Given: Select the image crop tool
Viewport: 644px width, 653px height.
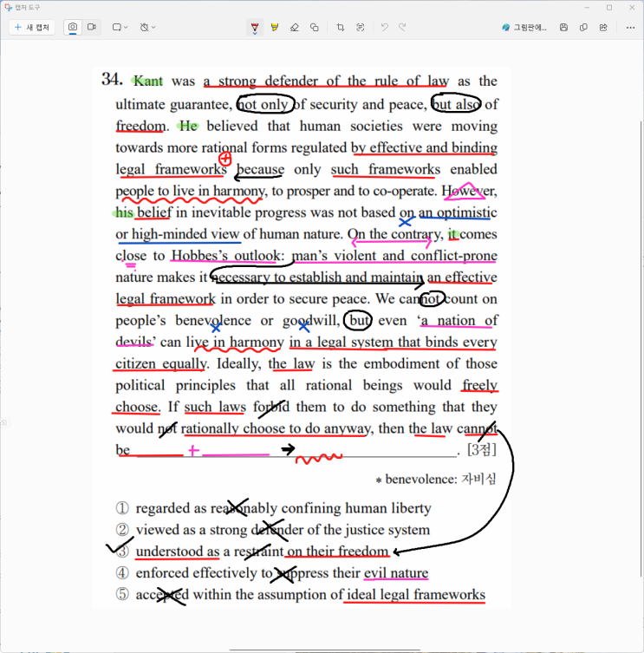Looking at the screenshot, I should pos(341,28).
